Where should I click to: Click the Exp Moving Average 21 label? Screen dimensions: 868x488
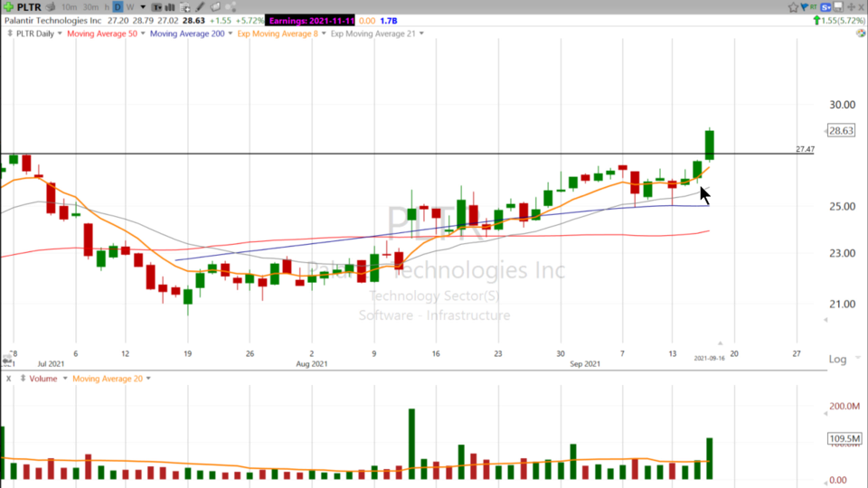click(373, 33)
